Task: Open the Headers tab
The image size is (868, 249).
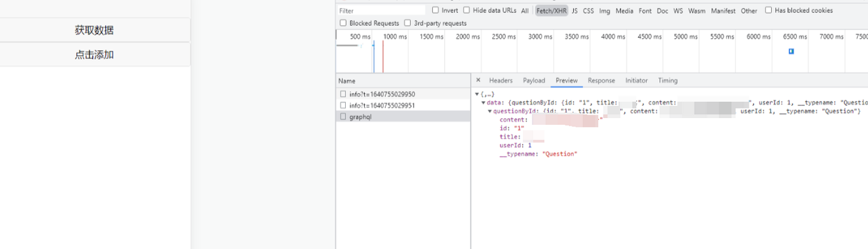Action: (501, 80)
